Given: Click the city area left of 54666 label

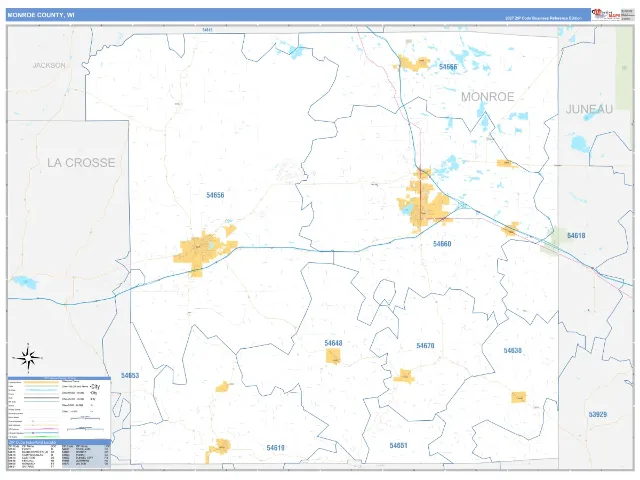Looking at the screenshot, I should click(x=413, y=63).
